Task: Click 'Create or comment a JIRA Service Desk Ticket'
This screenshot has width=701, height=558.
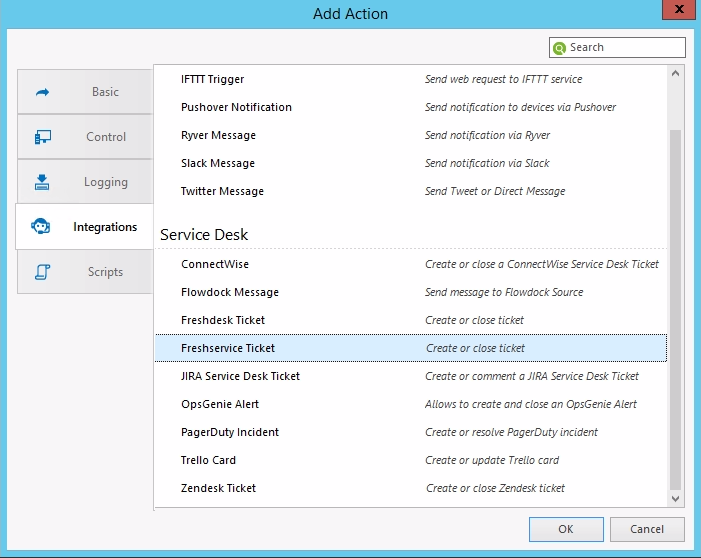Action: point(532,376)
